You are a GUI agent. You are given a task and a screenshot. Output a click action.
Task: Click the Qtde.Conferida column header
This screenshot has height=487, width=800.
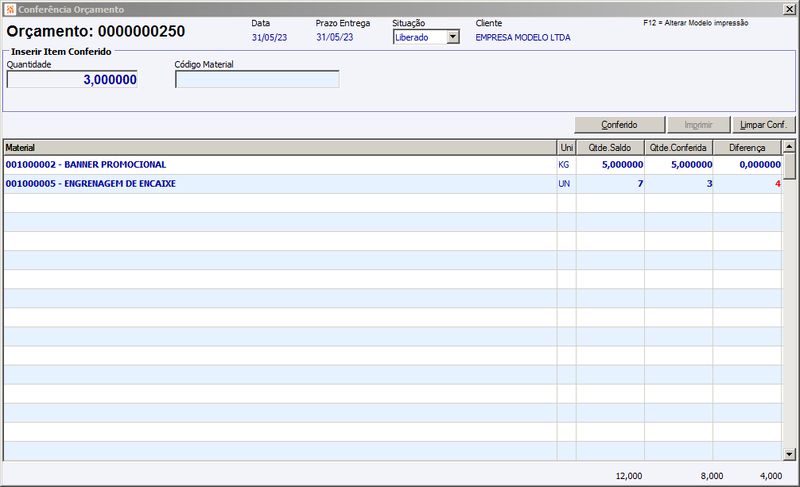pos(678,147)
